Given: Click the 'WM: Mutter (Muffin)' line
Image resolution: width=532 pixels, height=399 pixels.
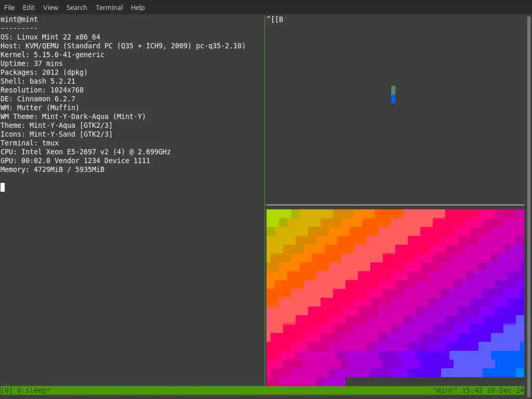Looking at the screenshot, I should point(39,108).
